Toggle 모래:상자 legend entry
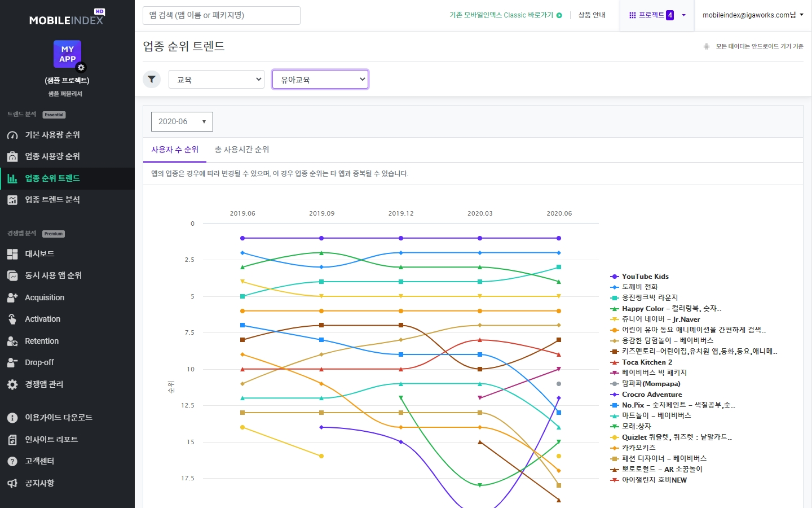Viewport: 812px width, 508px height. (631, 426)
